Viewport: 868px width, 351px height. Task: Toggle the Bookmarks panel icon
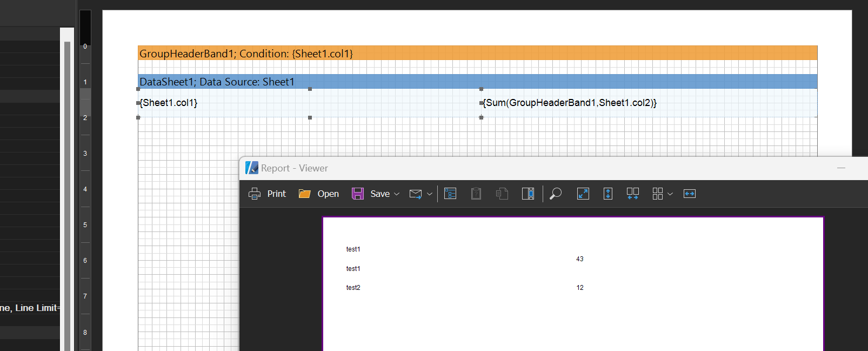[450, 194]
